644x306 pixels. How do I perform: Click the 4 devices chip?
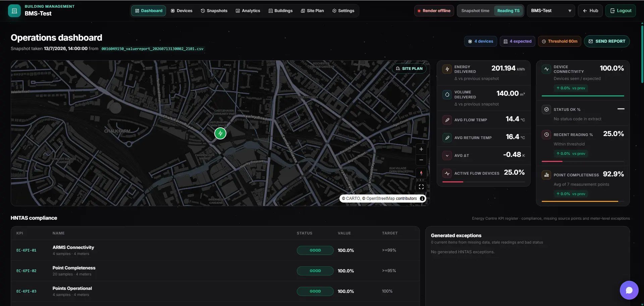[x=480, y=41]
